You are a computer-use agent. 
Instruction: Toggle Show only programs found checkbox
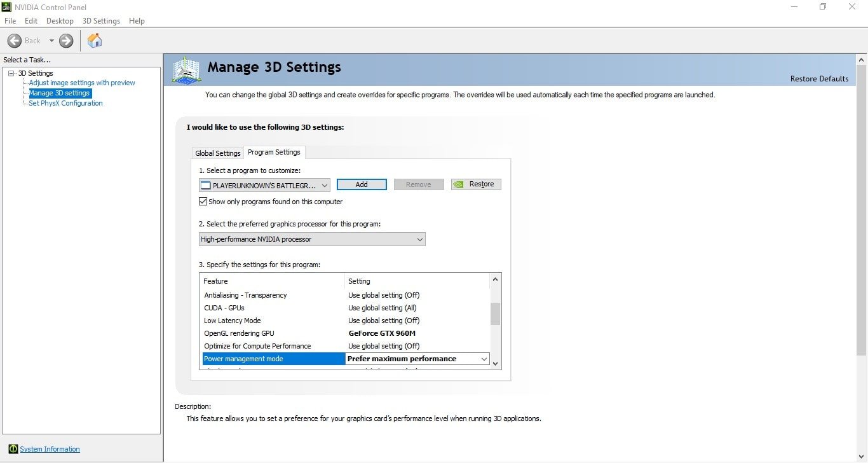coord(203,202)
